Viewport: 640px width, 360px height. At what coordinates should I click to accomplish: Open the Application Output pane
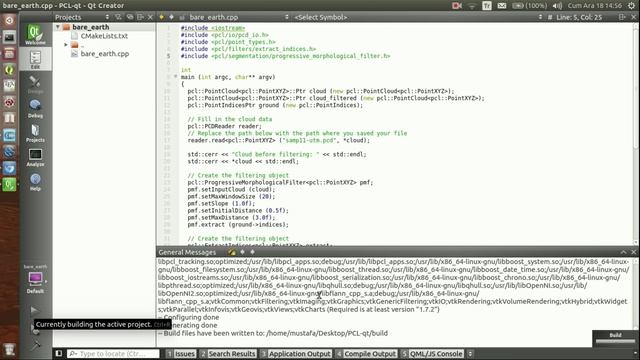296,353
